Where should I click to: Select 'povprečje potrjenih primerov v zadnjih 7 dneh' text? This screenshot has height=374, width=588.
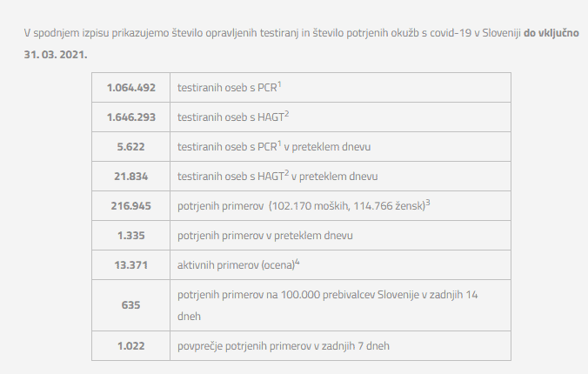[284, 345]
